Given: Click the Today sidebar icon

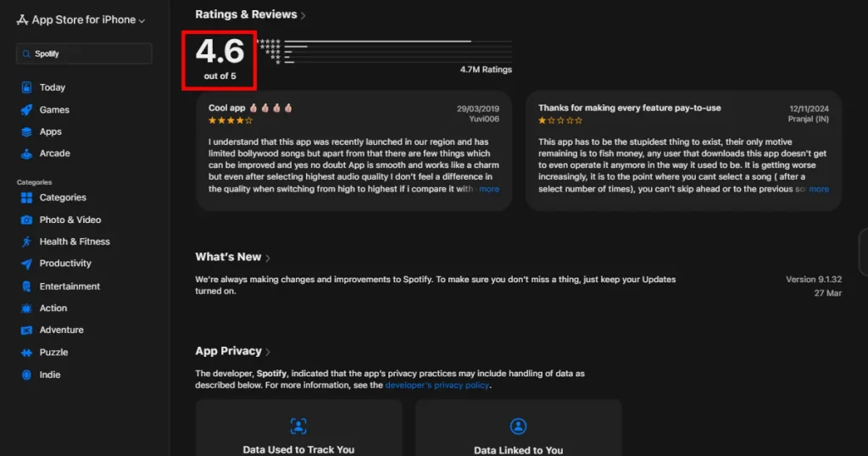Looking at the screenshot, I should point(26,87).
